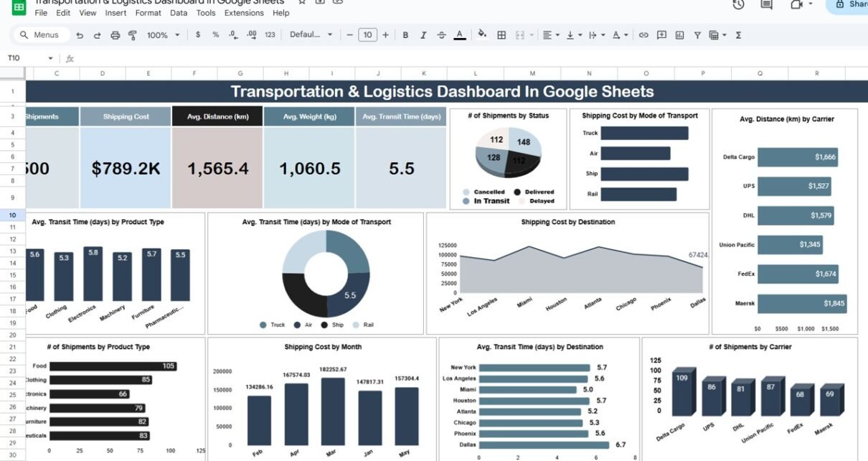Screen dimensions: 868x461
Task: Insert link using chain icon
Action: [x=643, y=34]
